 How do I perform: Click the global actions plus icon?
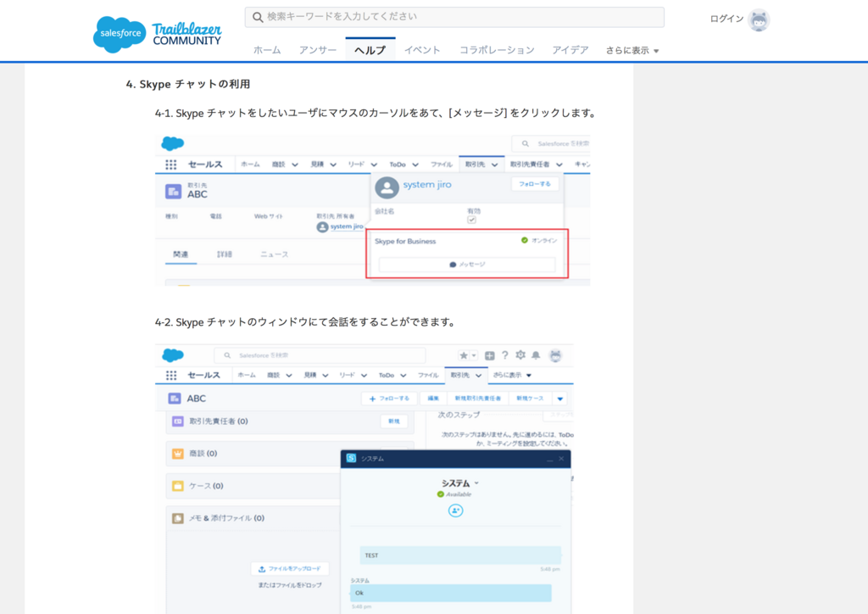click(489, 355)
